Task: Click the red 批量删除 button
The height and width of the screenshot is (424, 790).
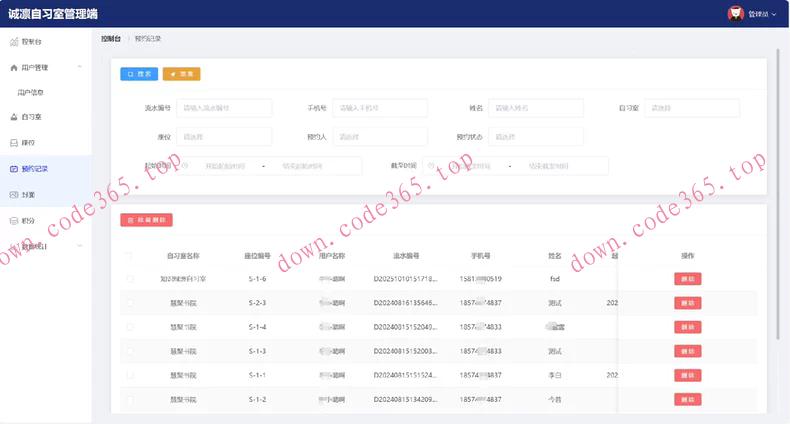Action: [148, 219]
